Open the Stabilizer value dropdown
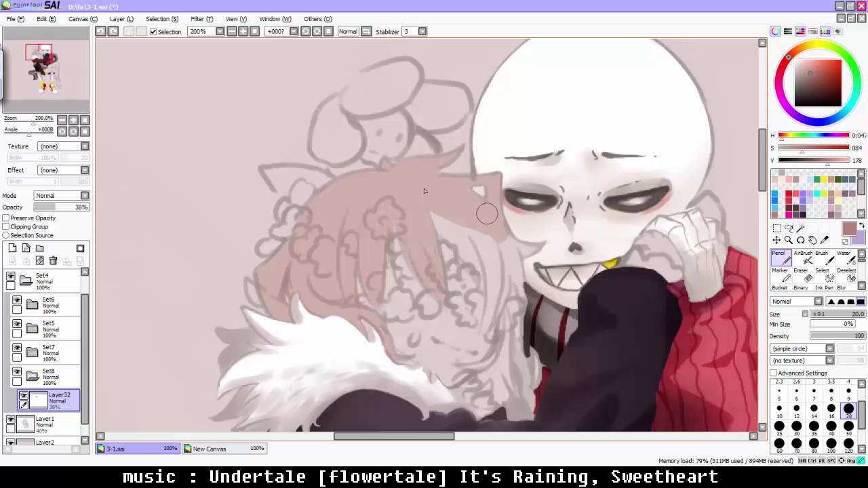Image resolution: width=868 pixels, height=488 pixels. [422, 31]
